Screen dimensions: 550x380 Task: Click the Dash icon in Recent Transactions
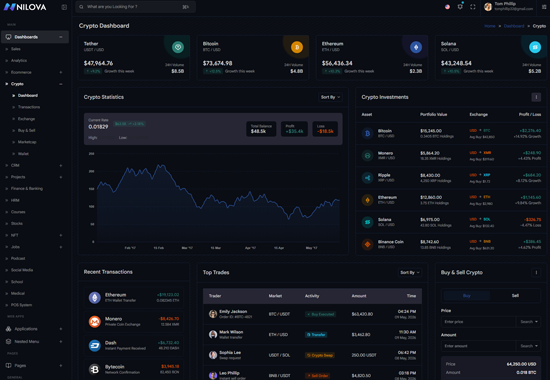coord(95,345)
